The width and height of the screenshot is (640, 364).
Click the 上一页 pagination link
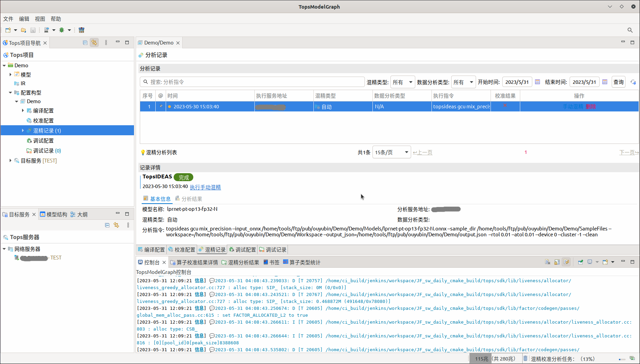pos(423,152)
